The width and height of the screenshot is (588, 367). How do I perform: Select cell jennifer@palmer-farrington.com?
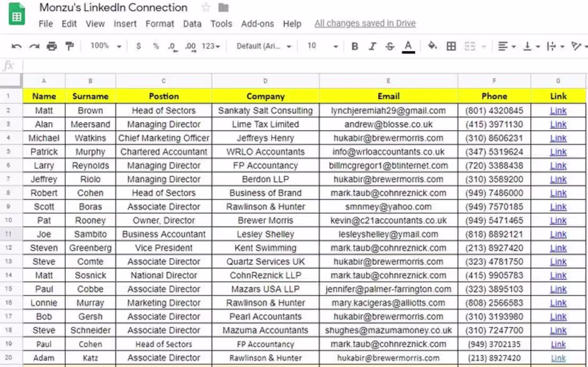click(389, 289)
